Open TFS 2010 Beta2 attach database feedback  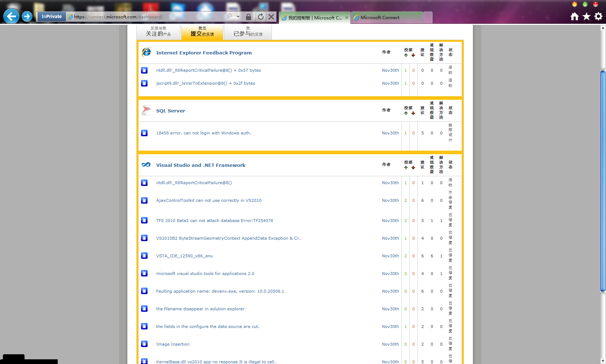click(x=215, y=221)
